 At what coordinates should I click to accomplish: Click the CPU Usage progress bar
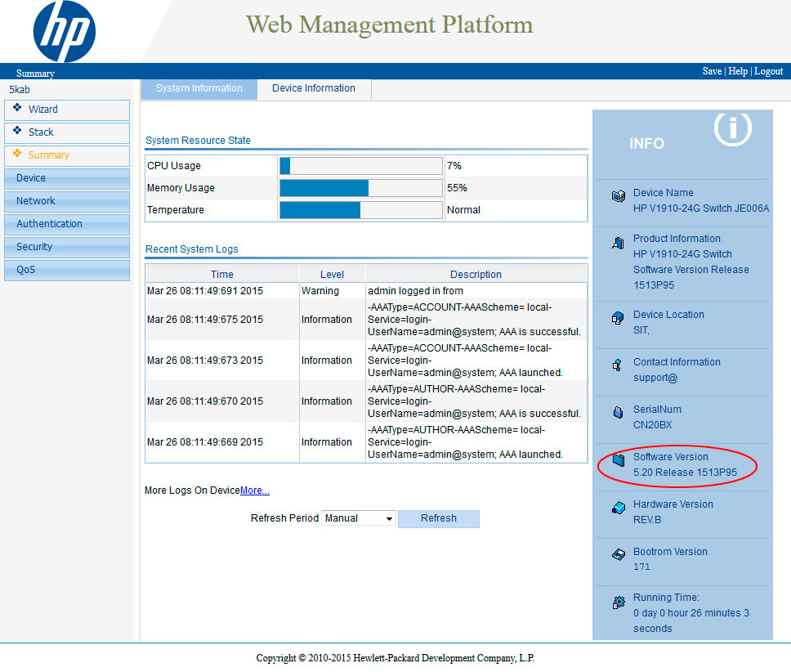click(x=360, y=166)
